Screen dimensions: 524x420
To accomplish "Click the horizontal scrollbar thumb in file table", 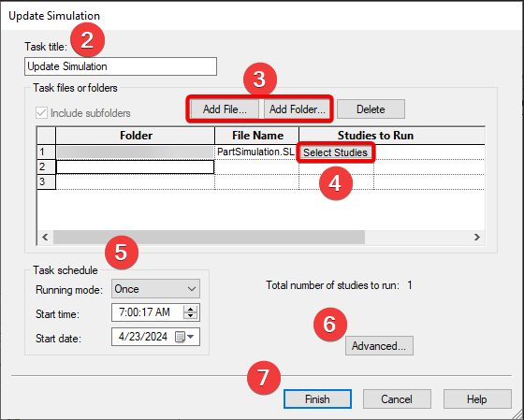I will tap(209, 237).
